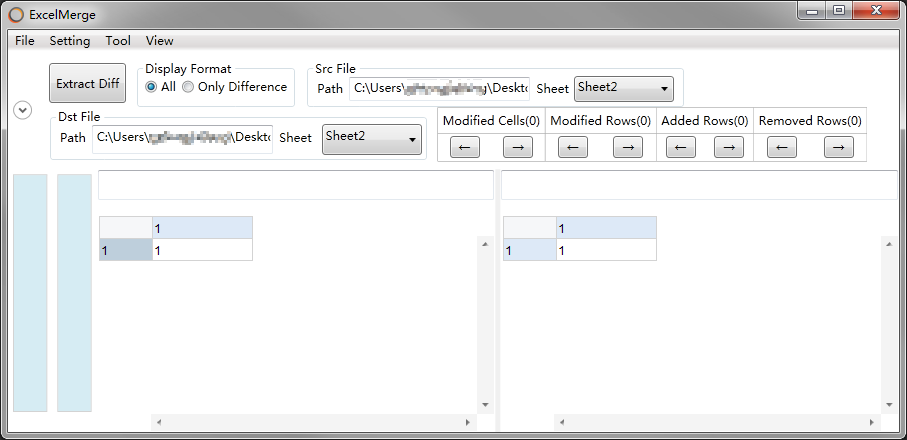The image size is (907, 440).
Task: Click the Extract Diff button
Action: pos(87,83)
